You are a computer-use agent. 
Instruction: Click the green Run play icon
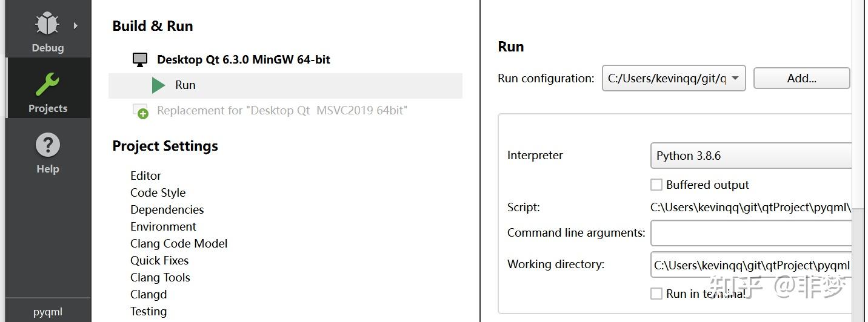[x=159, y=85]
